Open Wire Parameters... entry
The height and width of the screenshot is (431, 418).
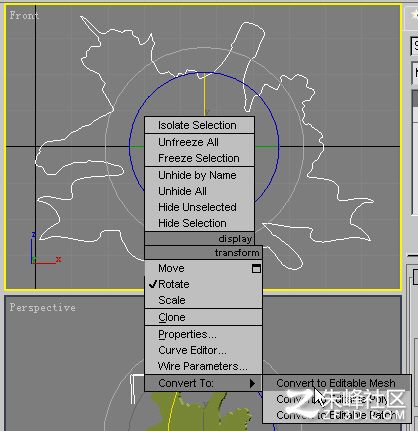pos(203,366)
